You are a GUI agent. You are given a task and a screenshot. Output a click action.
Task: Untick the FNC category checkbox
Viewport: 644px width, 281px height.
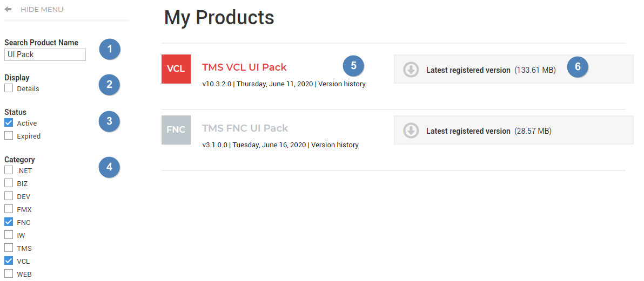[9, 222]
